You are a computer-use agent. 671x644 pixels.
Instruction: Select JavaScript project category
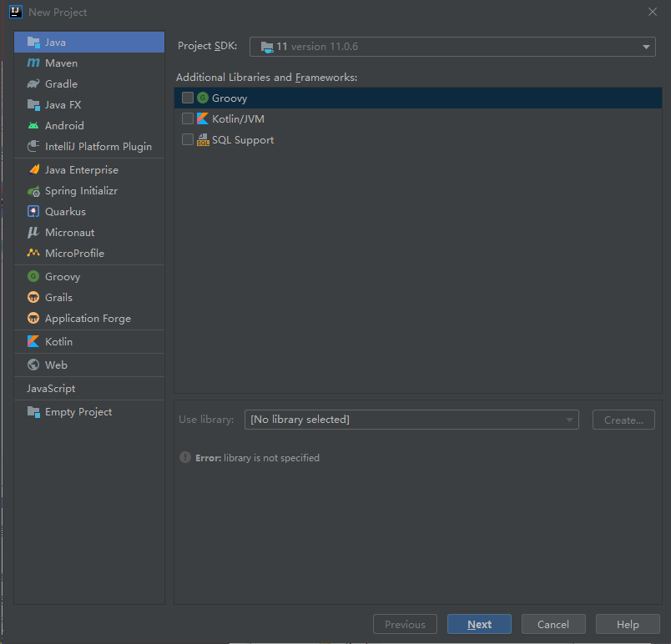pos(89,388)
